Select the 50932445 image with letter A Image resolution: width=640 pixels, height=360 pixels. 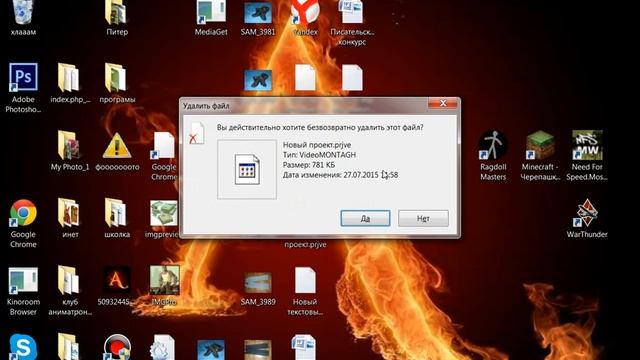116,286
